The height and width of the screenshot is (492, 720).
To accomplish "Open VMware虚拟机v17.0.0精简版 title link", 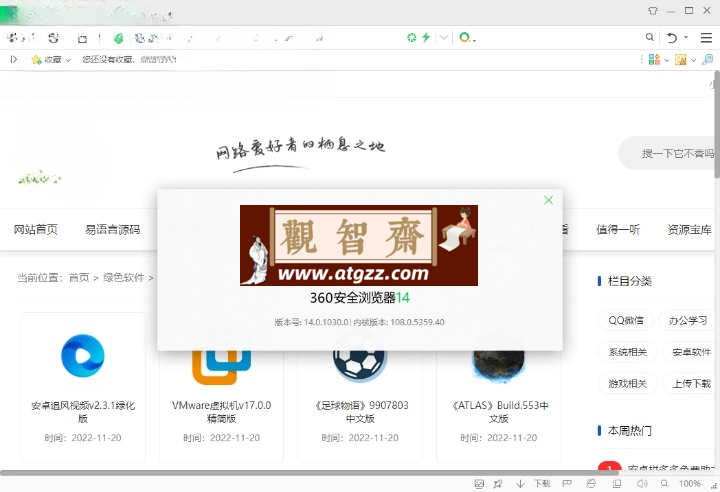I will point(221,412).
